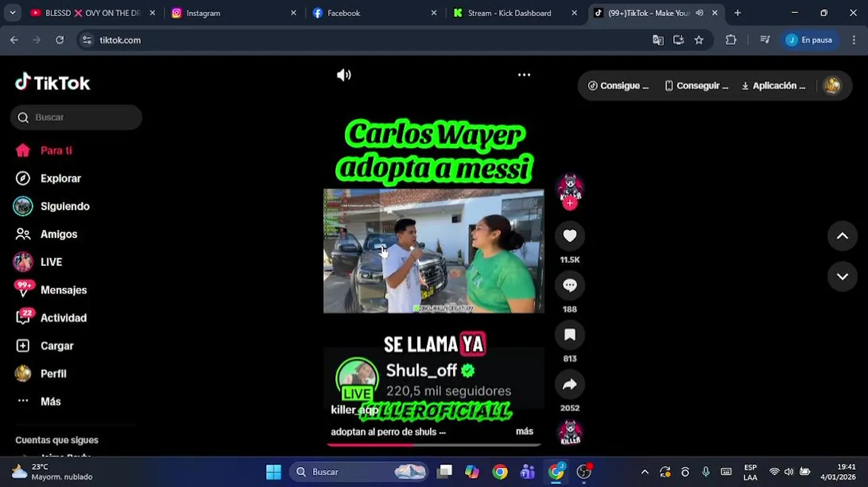Click the taskbar volume icon
The width and height of the screenshot is (868, 487).
(789, 472)
